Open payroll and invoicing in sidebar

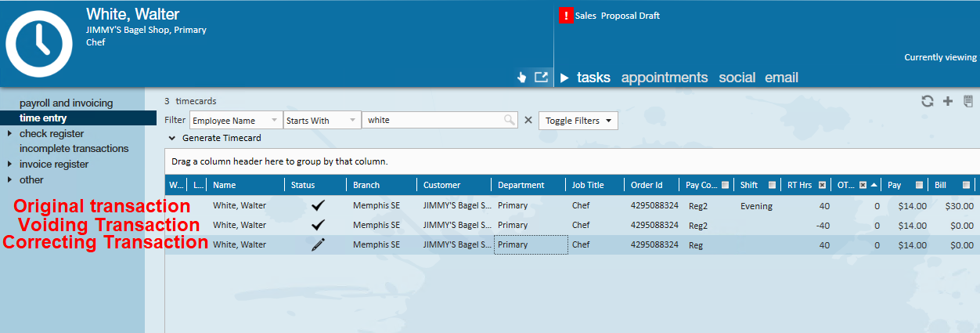(67, 103)
